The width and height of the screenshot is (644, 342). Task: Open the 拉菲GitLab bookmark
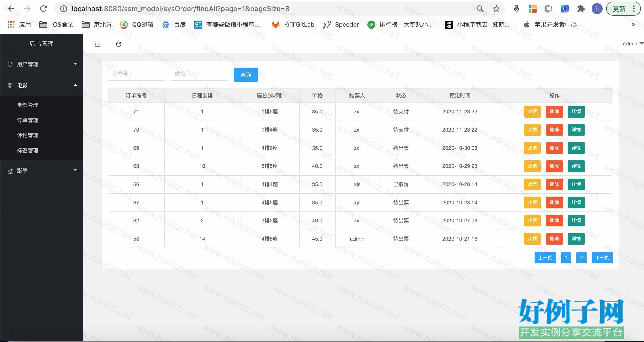point(293,24)
